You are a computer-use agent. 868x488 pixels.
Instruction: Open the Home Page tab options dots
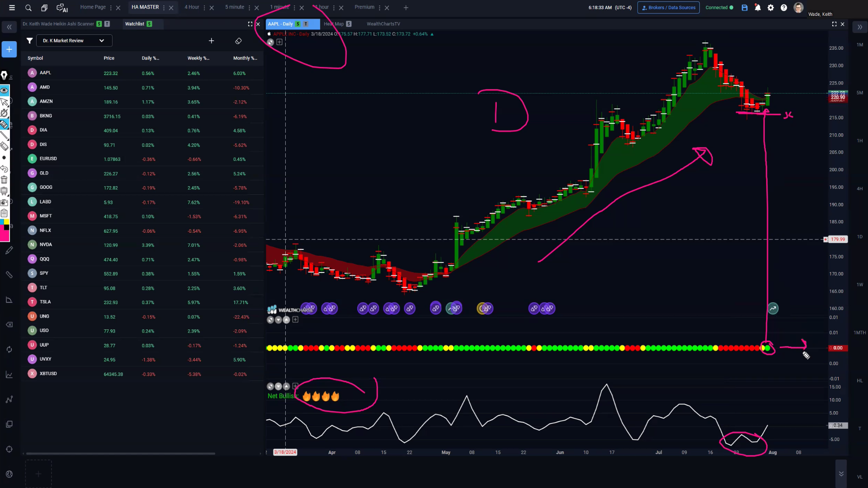[111, 8]
